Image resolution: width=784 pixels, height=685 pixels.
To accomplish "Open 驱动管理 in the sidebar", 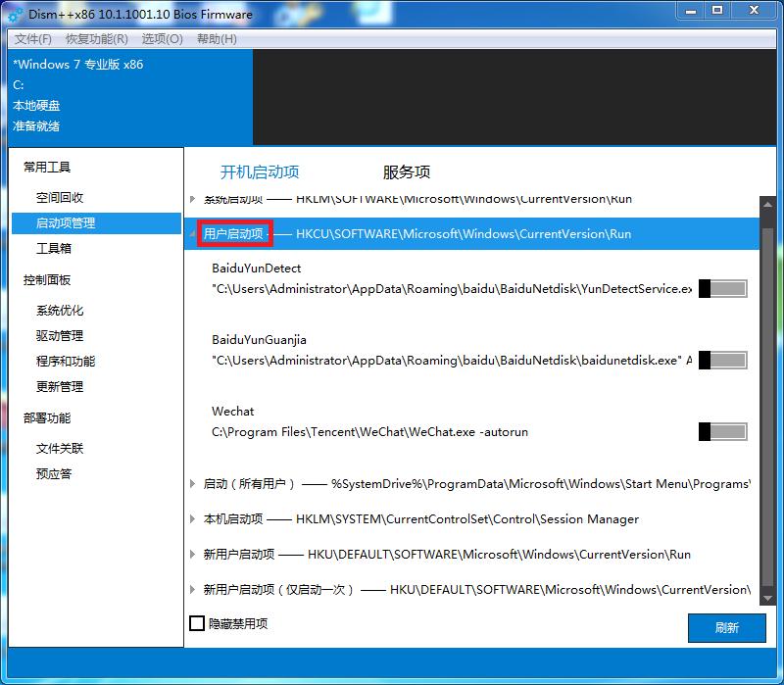I will [x=59, y=334].
